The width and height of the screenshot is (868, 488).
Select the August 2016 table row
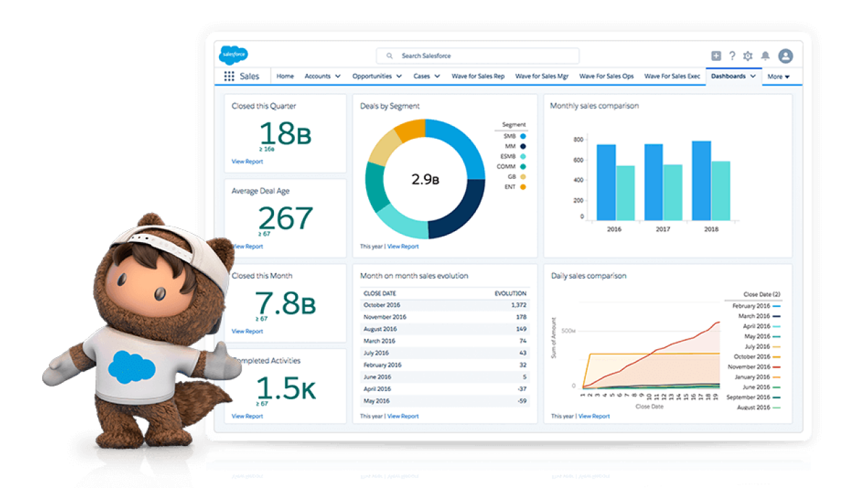coord(444,329)
